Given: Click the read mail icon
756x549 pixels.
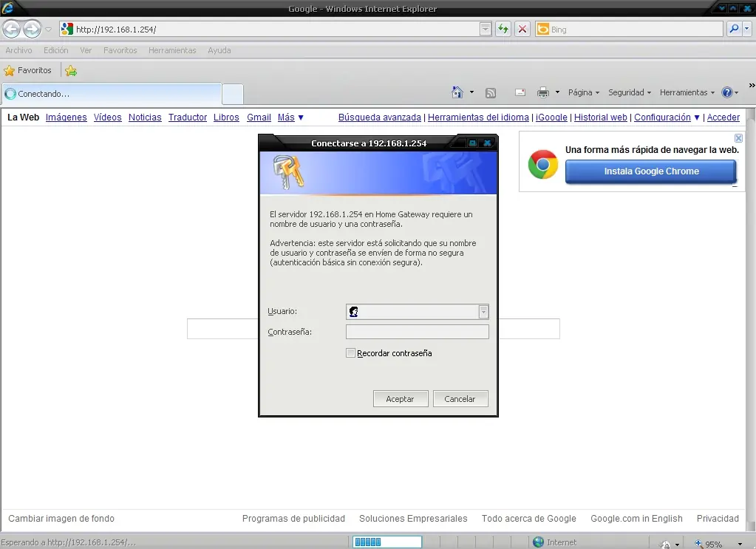Looking at the screenshot, I should pyautogui.click(x=520, y=92).
